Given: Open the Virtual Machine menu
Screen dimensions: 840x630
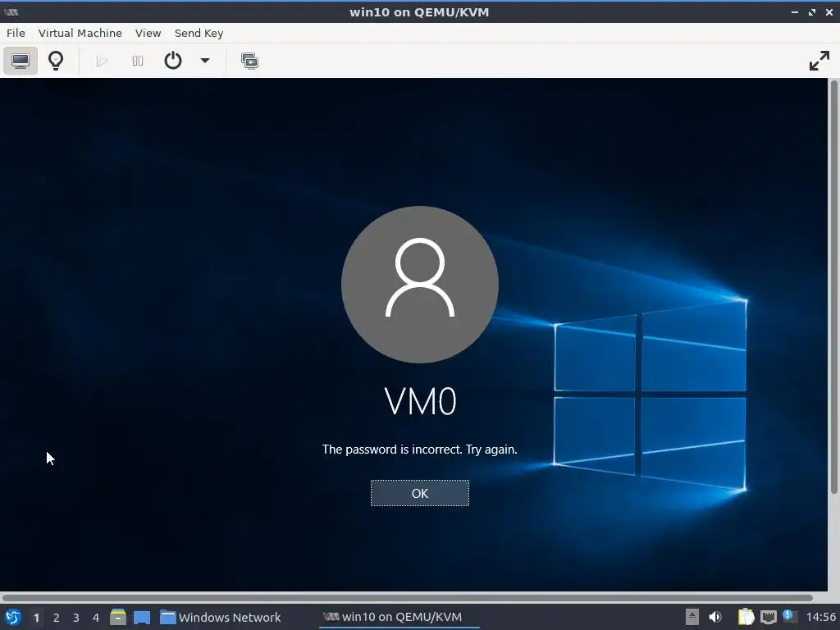Looking at the screenshot, I should tap(80, 33).
